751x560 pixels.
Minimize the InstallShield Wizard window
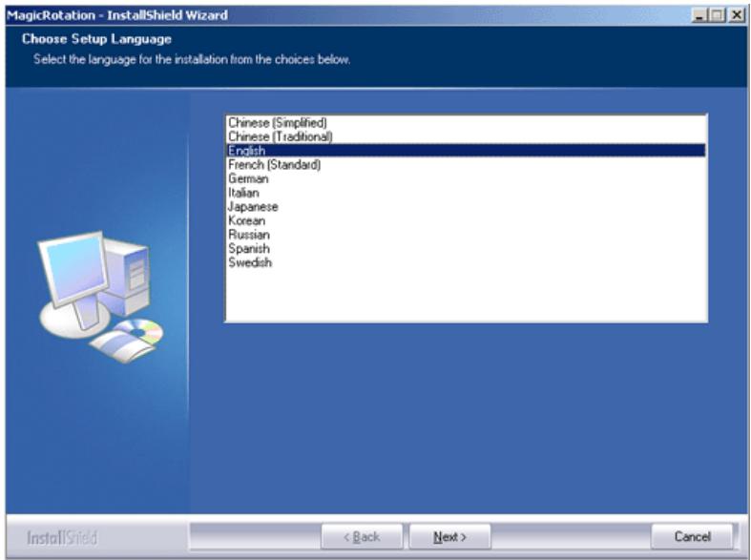pyautogui.click(x=699, y=15)
